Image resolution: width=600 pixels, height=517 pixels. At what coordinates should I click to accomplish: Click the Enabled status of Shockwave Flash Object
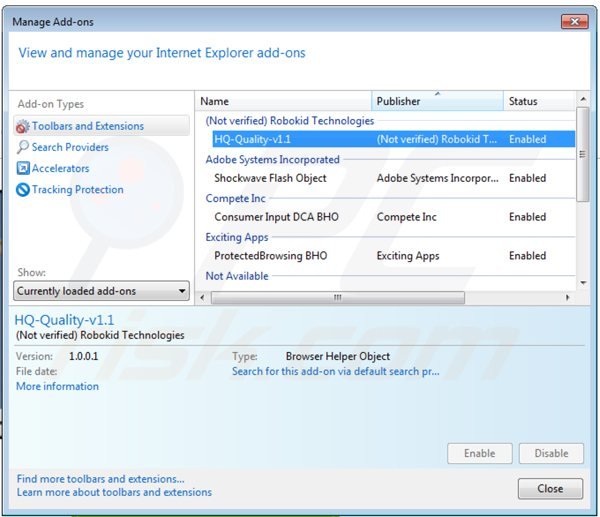pos(527,178)
